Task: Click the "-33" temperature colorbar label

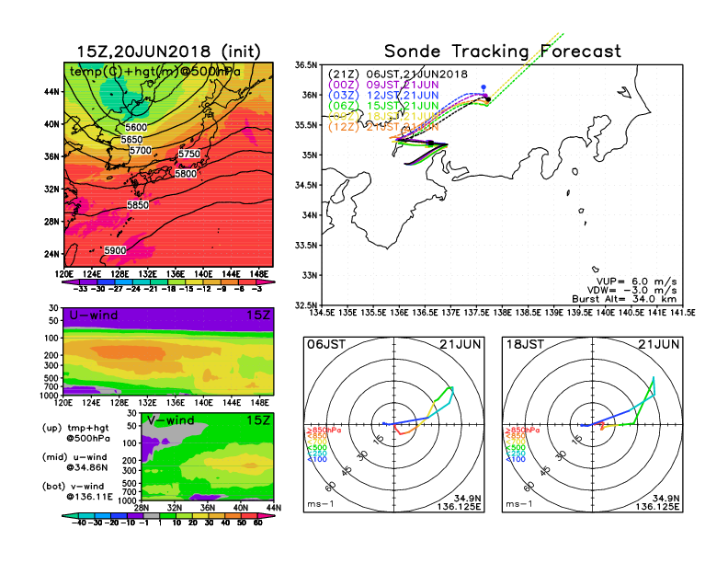Action: pos(80,289)
